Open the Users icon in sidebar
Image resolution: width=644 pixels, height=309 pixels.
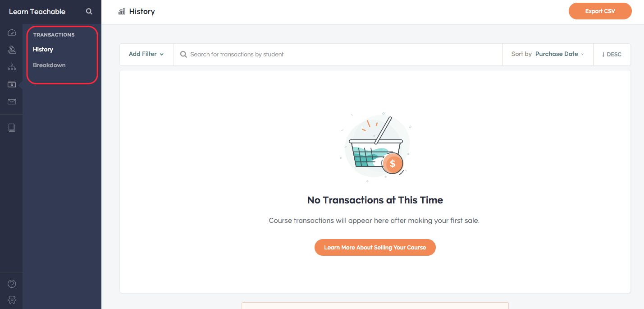[12, 50]
